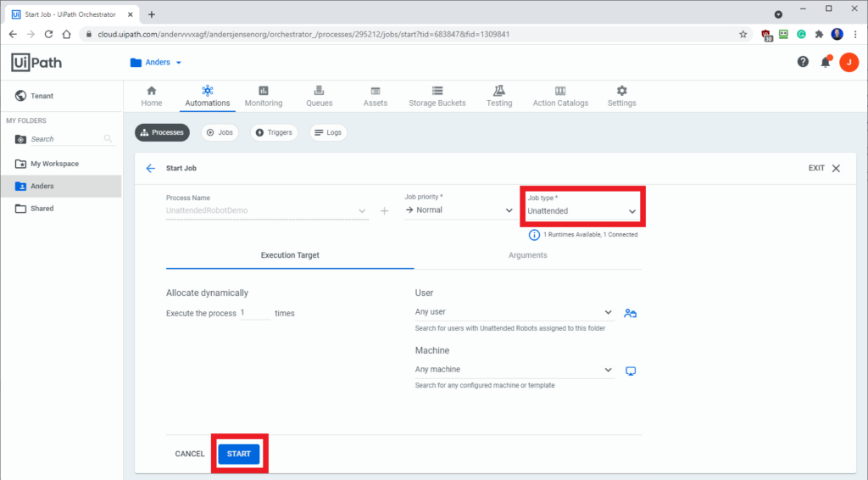Screen dimensions: 868x480
Task: Open Storage Buckets tab
Action: pyautogui.click(x=437, y=97)
